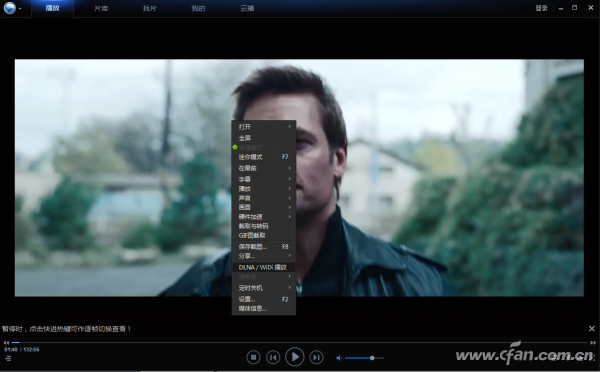Expand the 播放 submenu in context menu
Image resolution: width=600 pixels, height=372 pixels.
click(x=264, y=189)
